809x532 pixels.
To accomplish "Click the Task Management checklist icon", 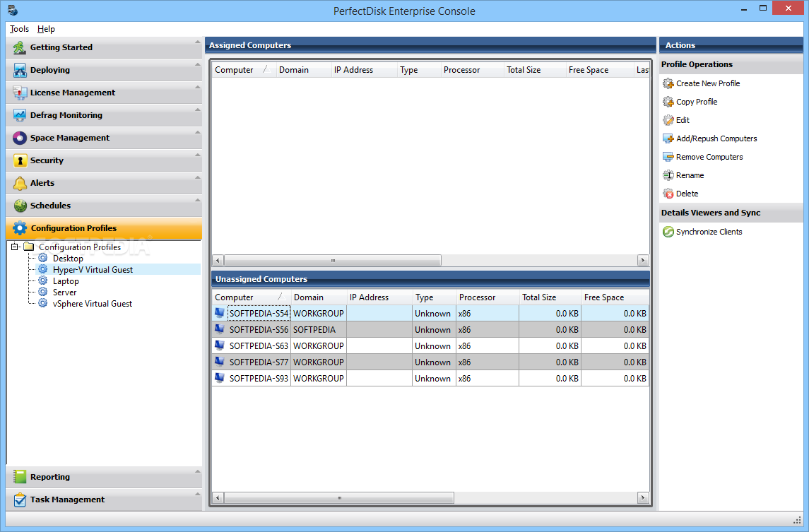I will tap(20, 500).
